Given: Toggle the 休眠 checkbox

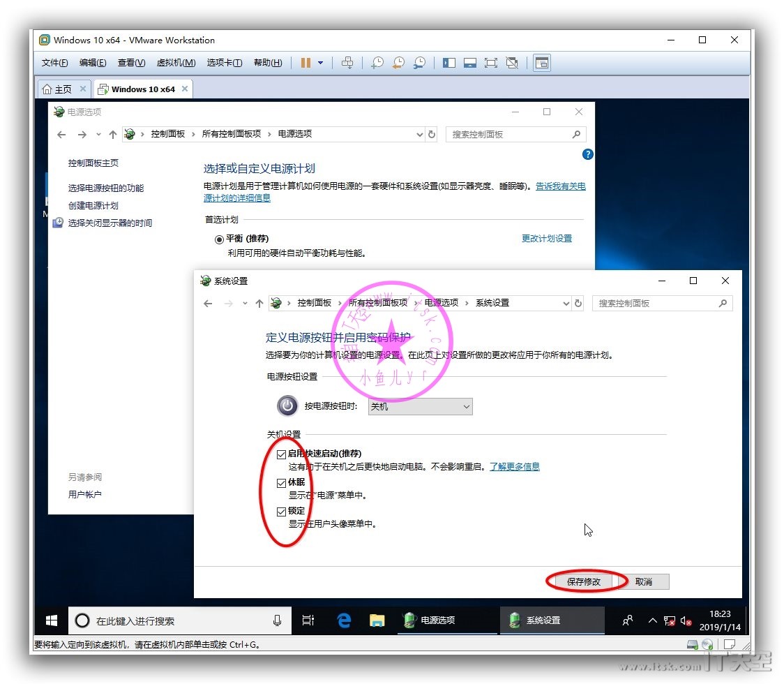Looking at the screenshot, I should [x=281, y=483].
